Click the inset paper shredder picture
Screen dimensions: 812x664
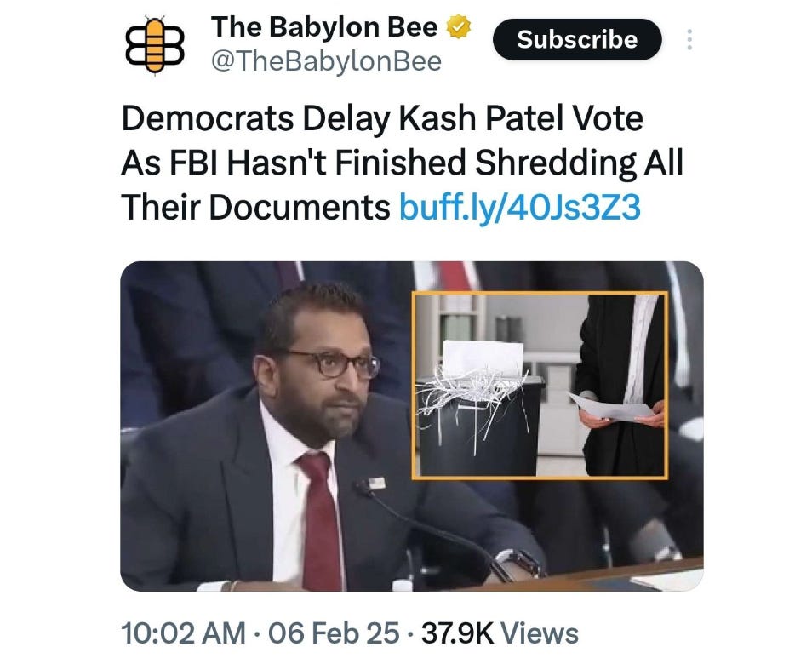click(x=540, y=386)
